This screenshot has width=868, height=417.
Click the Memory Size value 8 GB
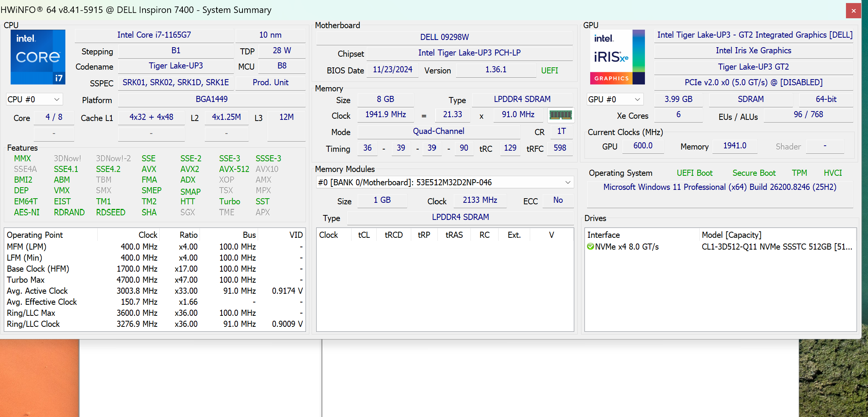385,99
